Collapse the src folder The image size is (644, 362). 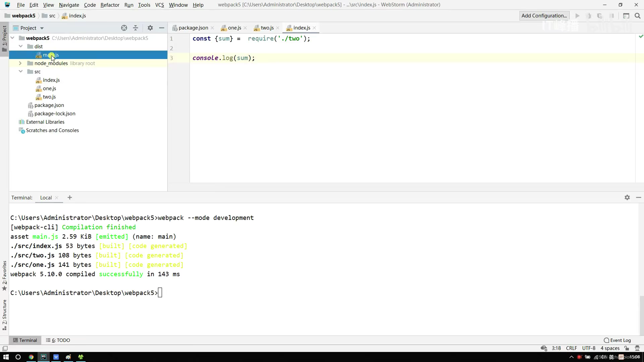coord(21,72)
